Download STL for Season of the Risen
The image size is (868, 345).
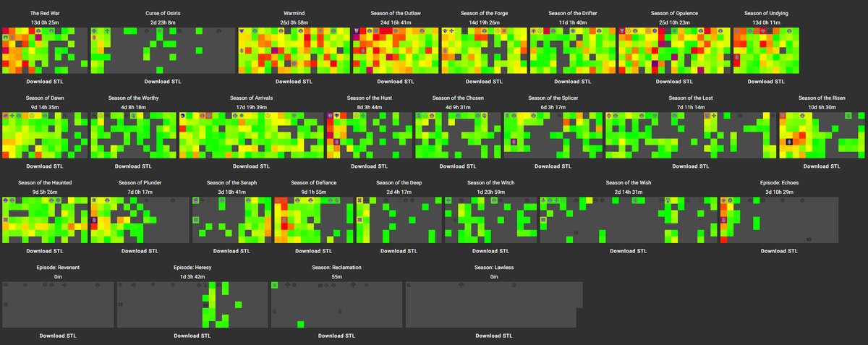(x=822, y=166)
